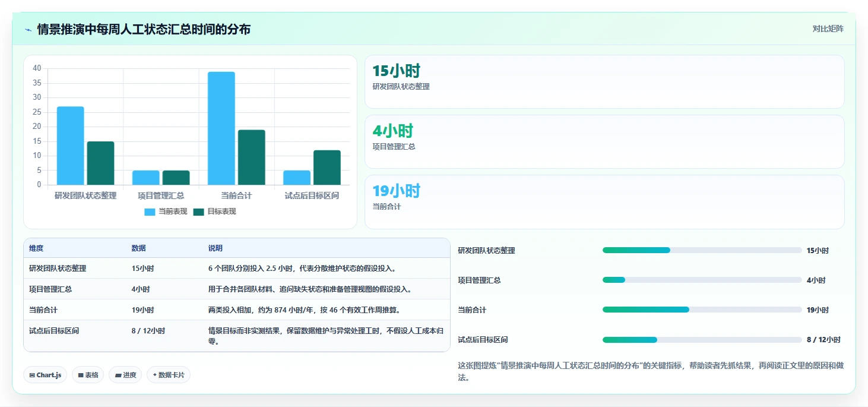Image resolution: width=868 pixels, height=407 pixels.
Task: Click the chart x-axis label 项目管理汇总
Action: tap(161, 195)
